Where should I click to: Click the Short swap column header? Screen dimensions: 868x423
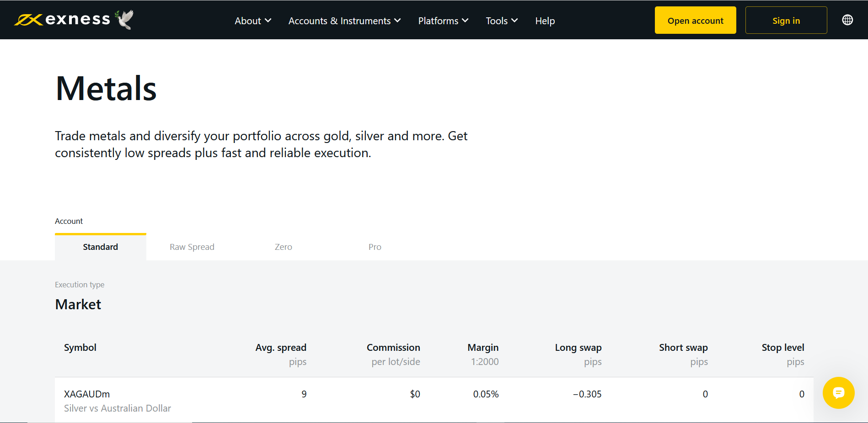coord(683,348)
